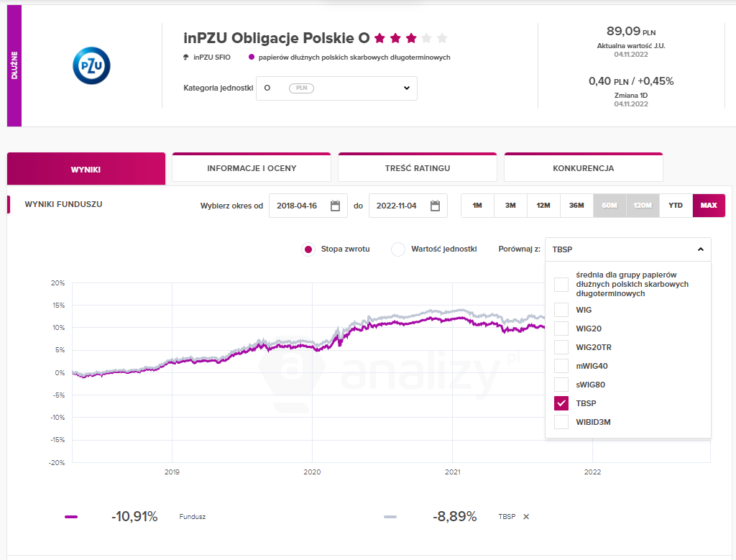Image resolution: width=736 pixels, height=560 pixels.
Task: Click the 2021 x-axis label
Action: (x=453, y=472)
